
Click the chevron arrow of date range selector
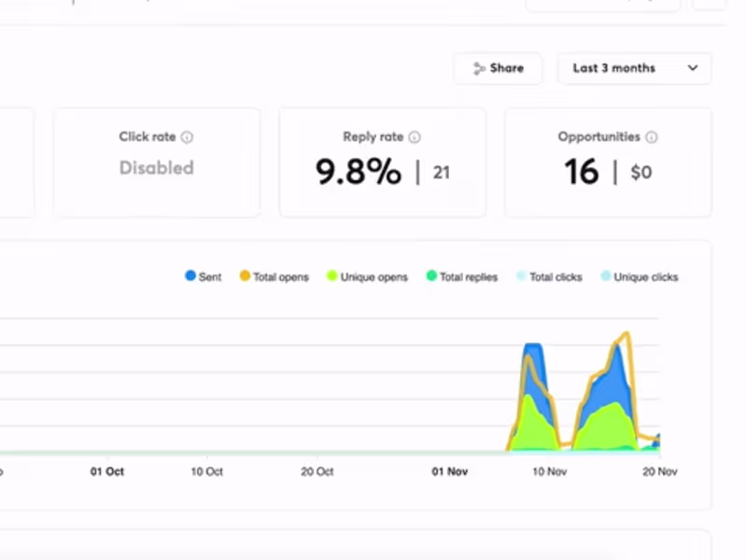pyautogui.click(x=693, y=68)
